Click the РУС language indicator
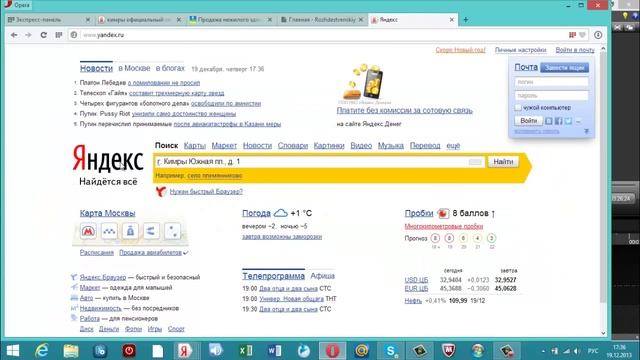 593,351
